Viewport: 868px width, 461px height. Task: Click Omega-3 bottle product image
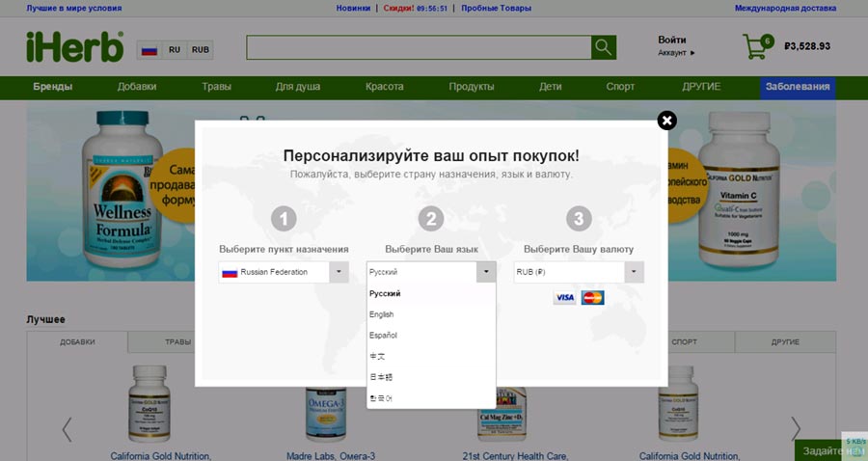(x=326, y=414)
